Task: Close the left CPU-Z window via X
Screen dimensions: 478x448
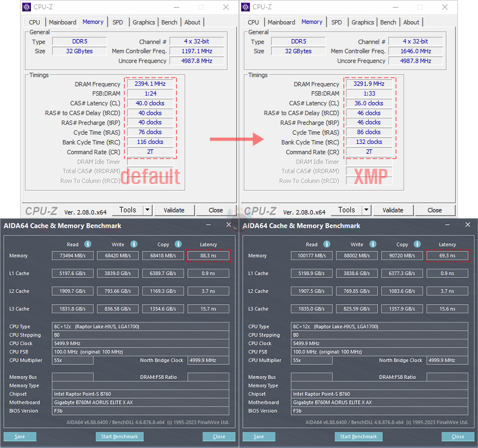Action: [x=226, y=7]
